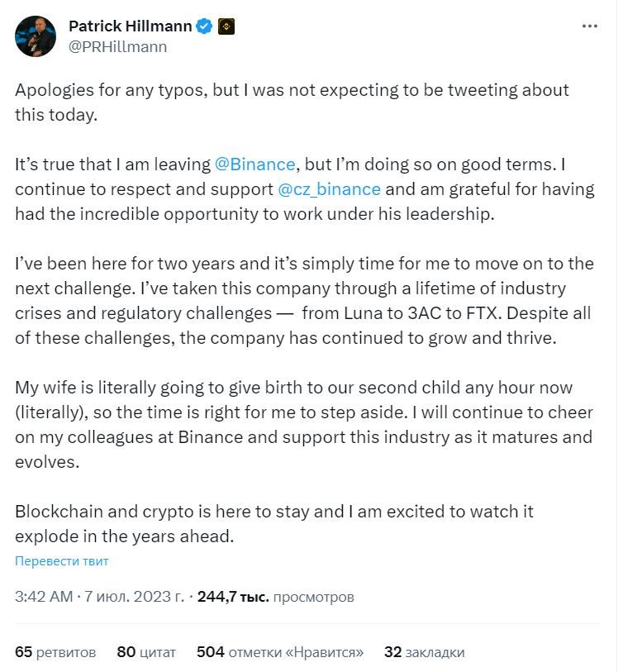This screenshot has width=623, height=672.
Task: Open the @cz_binance mention link
Action: 329,188
